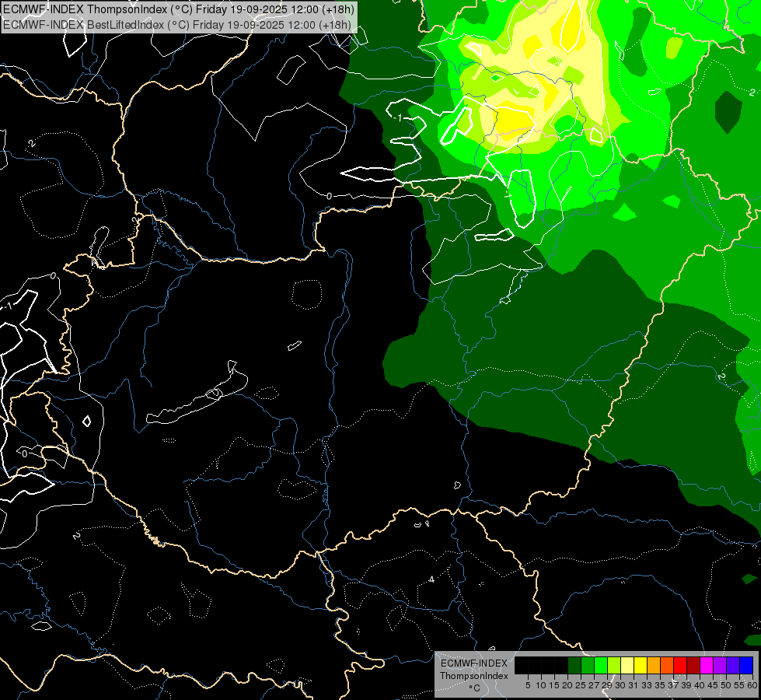Click the bright yellow 31–33 legend swatch
This screenshot has width=761, height=700.
pyautogui.click(x=641, y=665)
